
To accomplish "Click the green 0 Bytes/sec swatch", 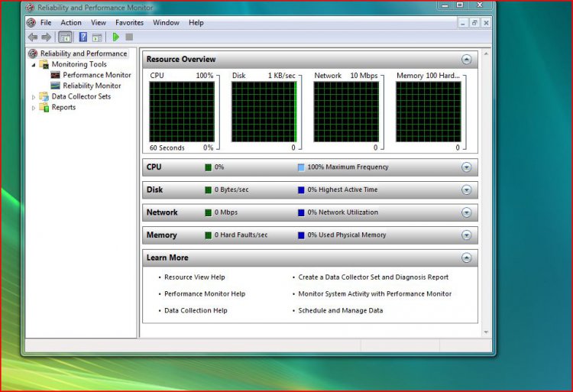I will coord(209,190).
